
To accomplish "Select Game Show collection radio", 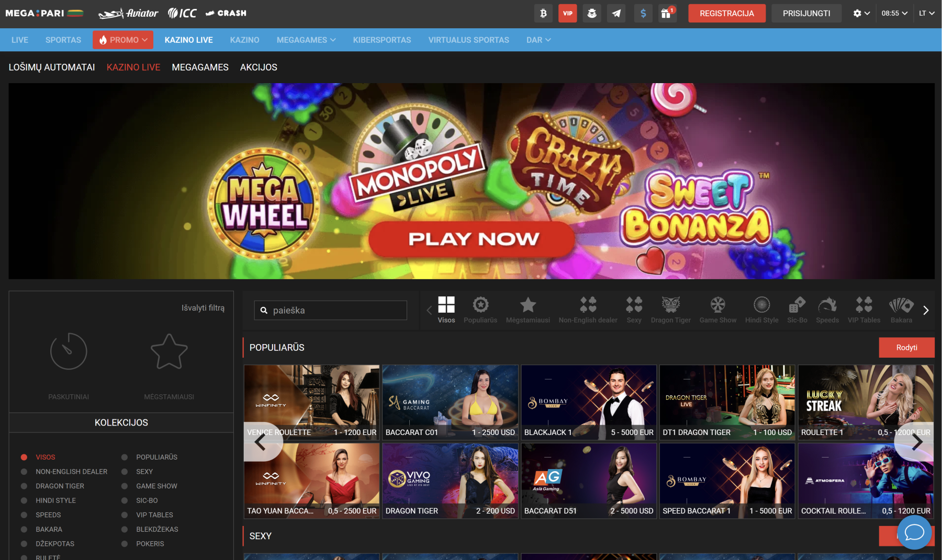I will coord(125,486).
